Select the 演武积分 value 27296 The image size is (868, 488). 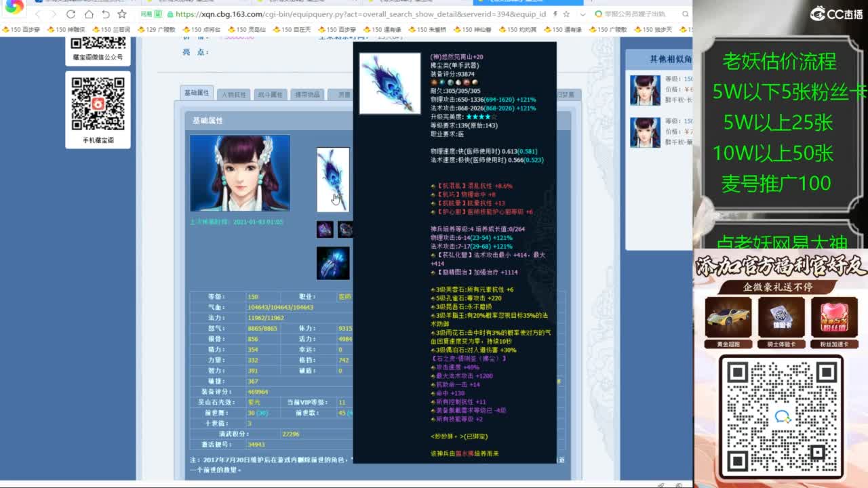click(291, 434)
